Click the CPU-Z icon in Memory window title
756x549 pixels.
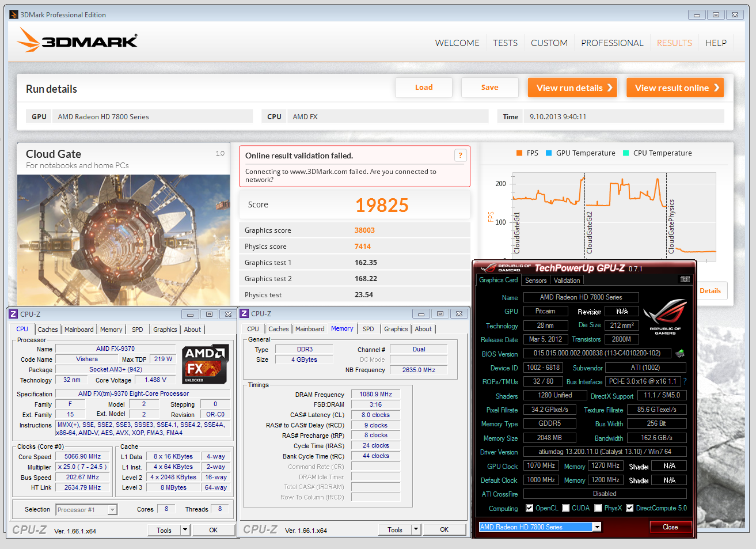pyautogui.click(x=244, y=313)
